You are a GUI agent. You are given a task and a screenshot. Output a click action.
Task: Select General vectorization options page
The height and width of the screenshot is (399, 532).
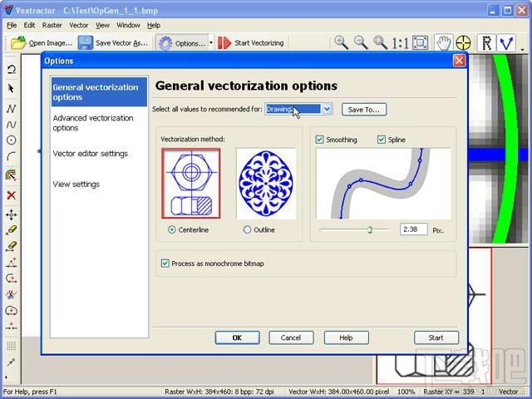tap(99, 92)
